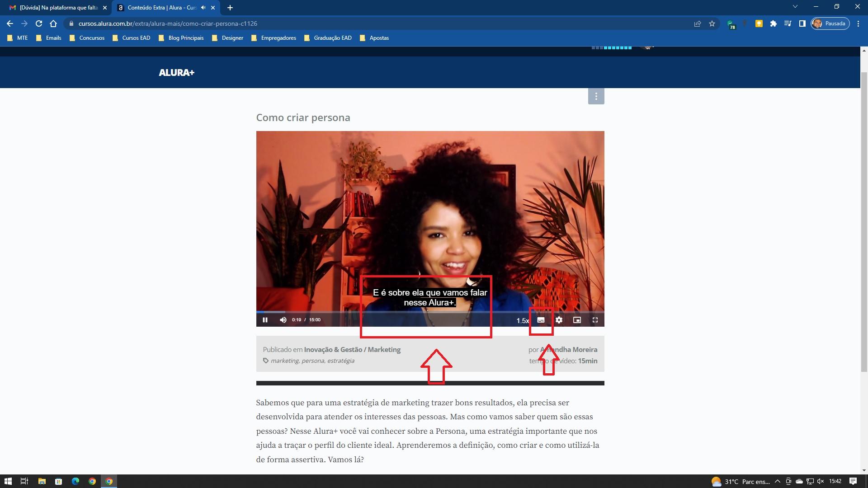Open the marketing tag
Screen dimensions: 868x488
pyautogui.click(x=285, y=361)
